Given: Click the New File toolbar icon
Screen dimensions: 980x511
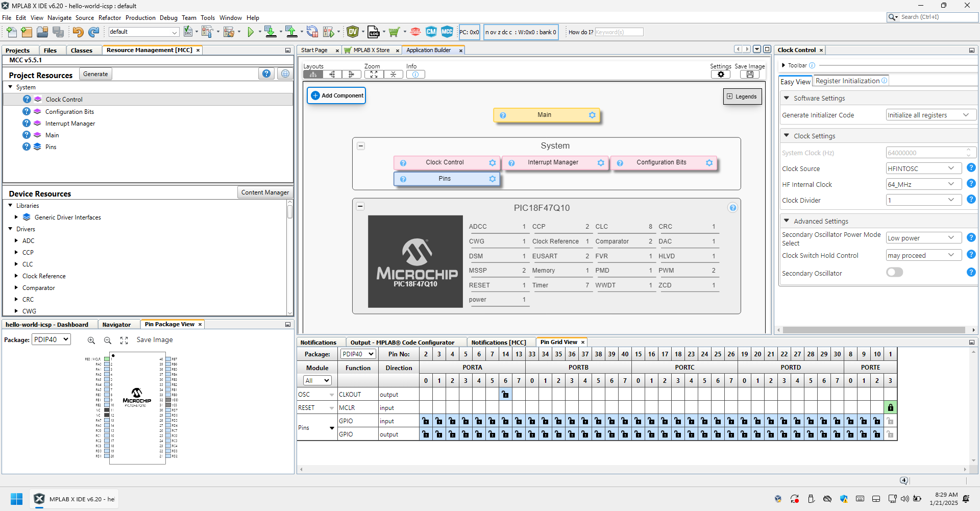Looking at the screenshot, I should [11, 32].
